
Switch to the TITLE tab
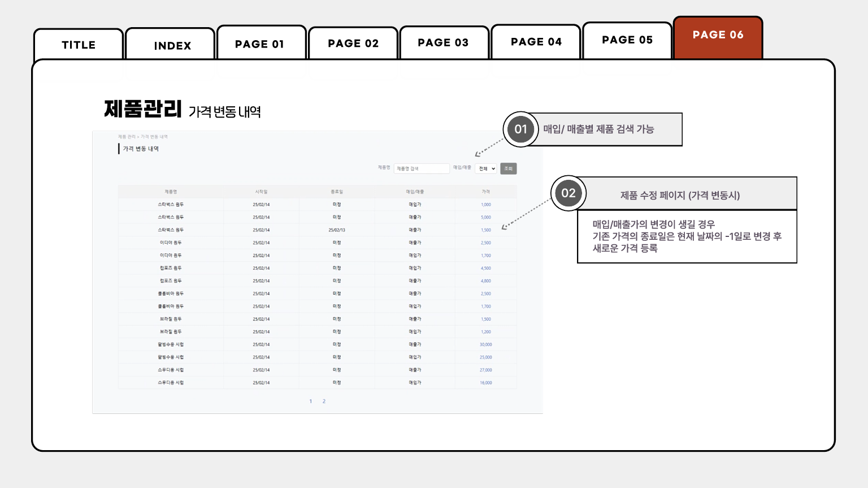coord(79,45)
